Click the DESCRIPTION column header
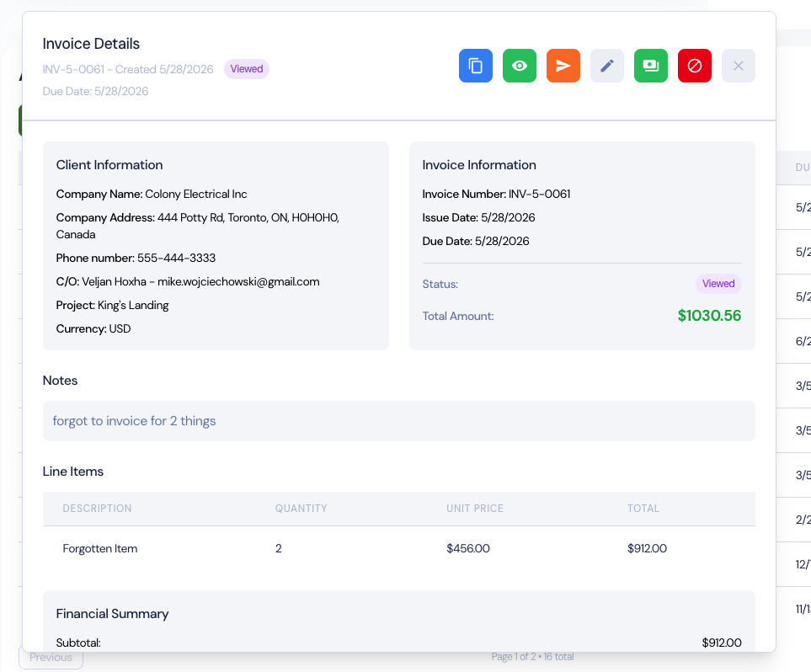This screenshot has width=811, height=672. click(97, 509)
